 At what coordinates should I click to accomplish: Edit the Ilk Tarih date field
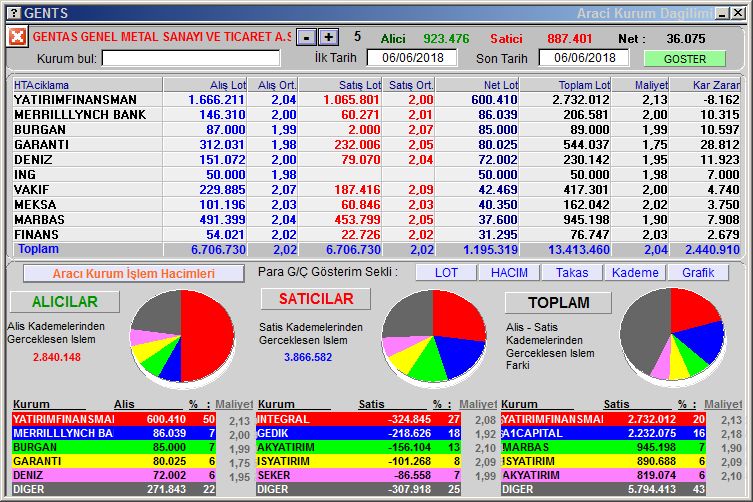413,58
